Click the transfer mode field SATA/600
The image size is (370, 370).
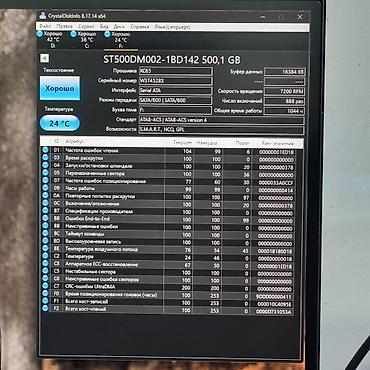pyautogui.click(x=175, y=100)
